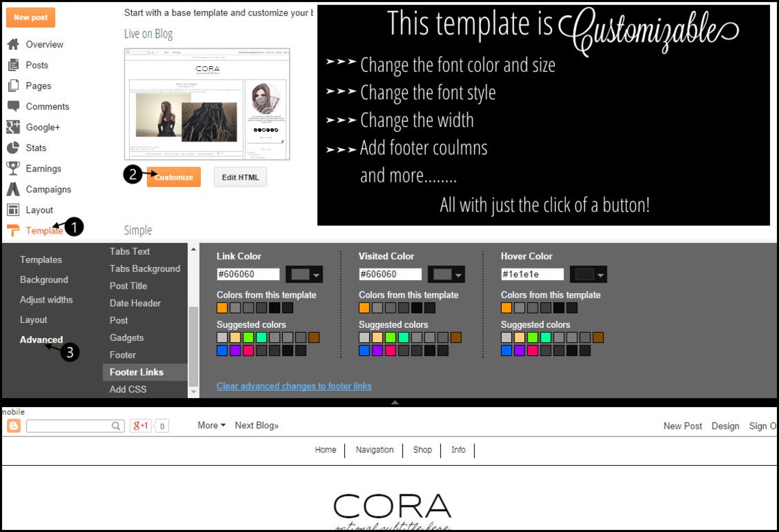Screen dimensions: 779x532
Task: Switch to the Shop tab on the blog
Action: pyautogui.click(x=422, y=449)
